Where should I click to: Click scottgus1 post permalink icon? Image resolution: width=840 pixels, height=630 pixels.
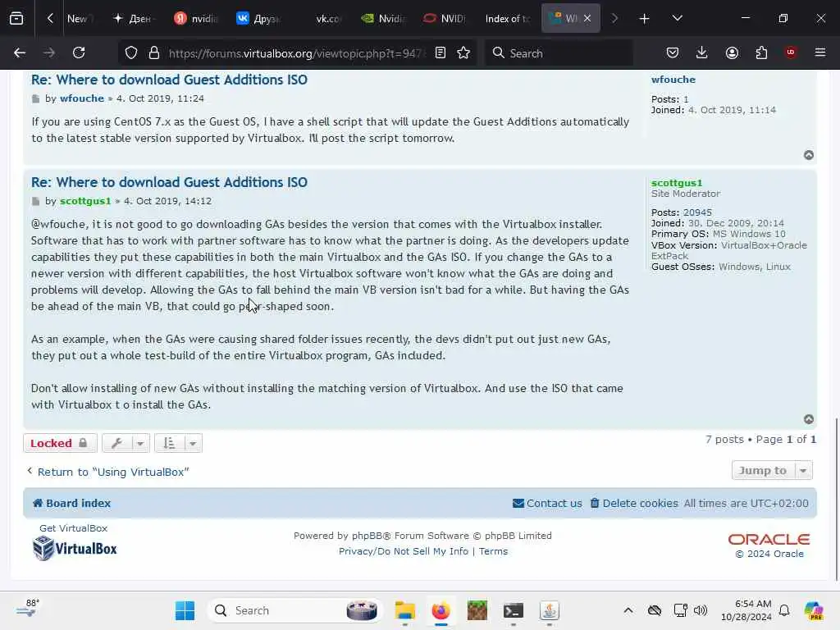(36, 201)
